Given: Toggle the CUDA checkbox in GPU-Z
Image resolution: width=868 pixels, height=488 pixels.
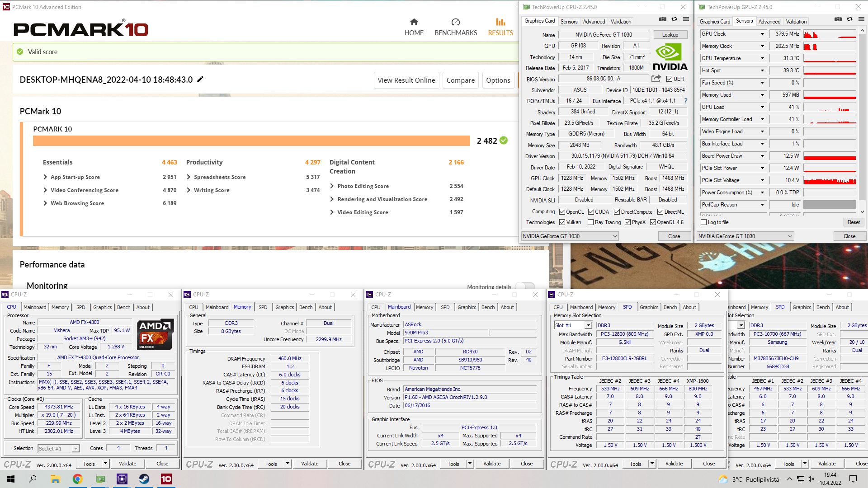Looking at the screenshot, I should 591,211.
